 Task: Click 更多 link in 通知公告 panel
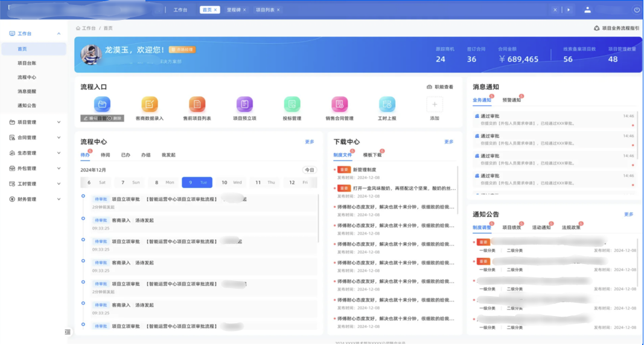tap(629, 214)
